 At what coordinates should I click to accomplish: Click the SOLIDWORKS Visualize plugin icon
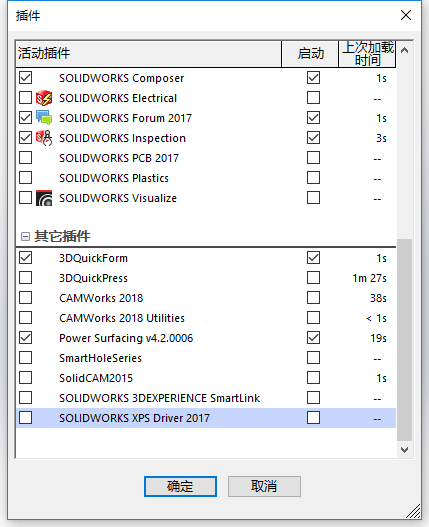(x=44, y=198)
